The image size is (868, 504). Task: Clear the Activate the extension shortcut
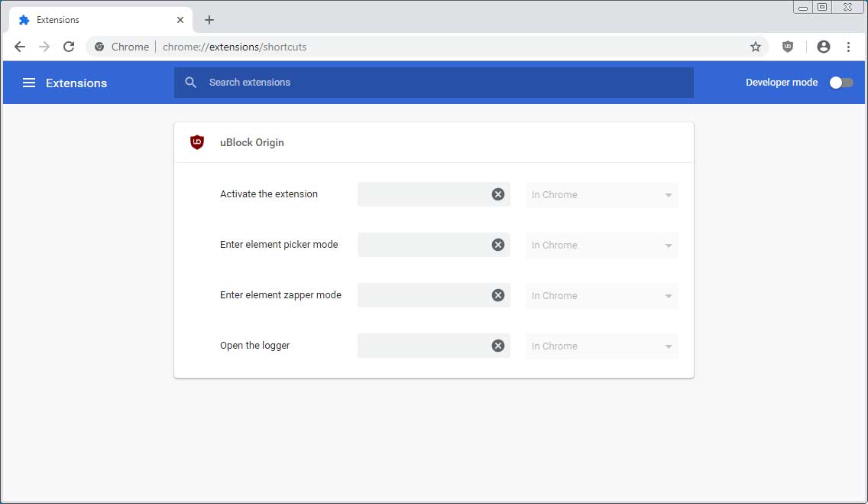[498, 194]
